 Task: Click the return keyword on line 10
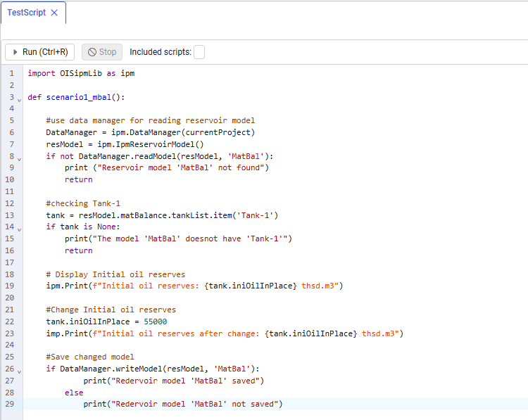point(78,179)
